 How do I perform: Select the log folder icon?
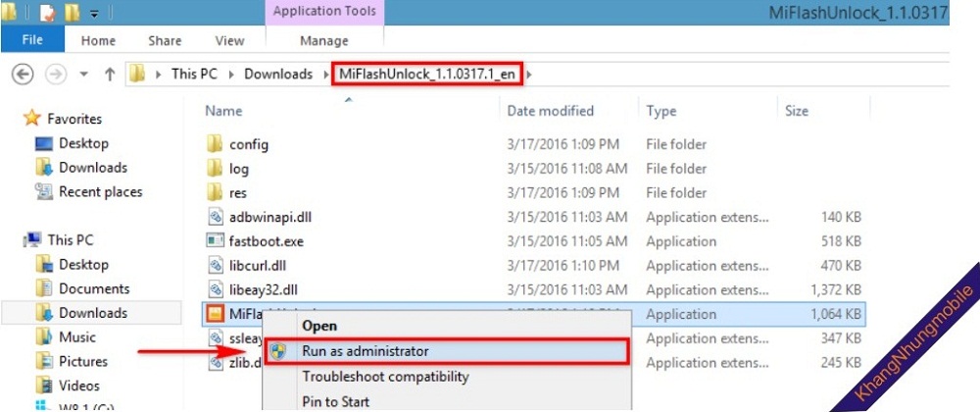pos(215,169)
